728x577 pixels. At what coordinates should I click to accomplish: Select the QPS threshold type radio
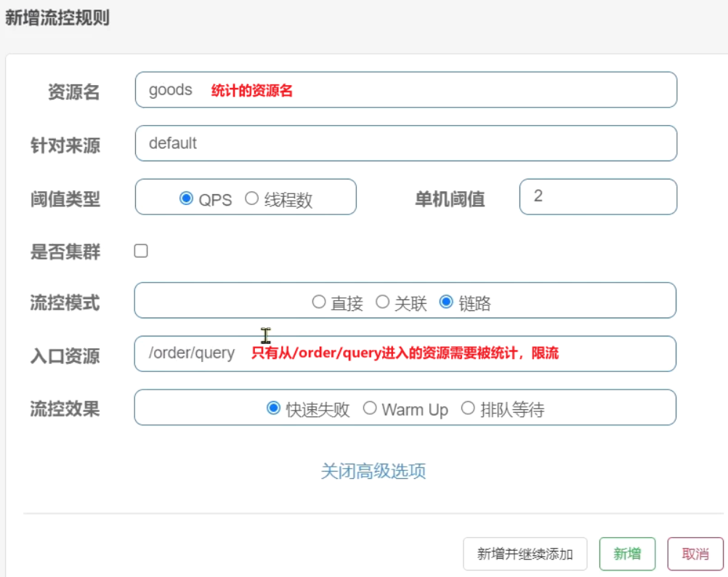point(186,198)
